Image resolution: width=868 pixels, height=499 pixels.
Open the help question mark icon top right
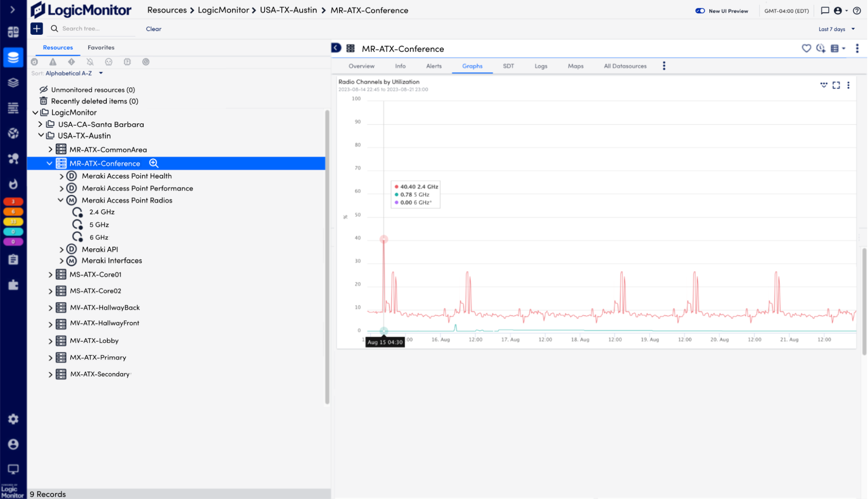coord(856,10)
